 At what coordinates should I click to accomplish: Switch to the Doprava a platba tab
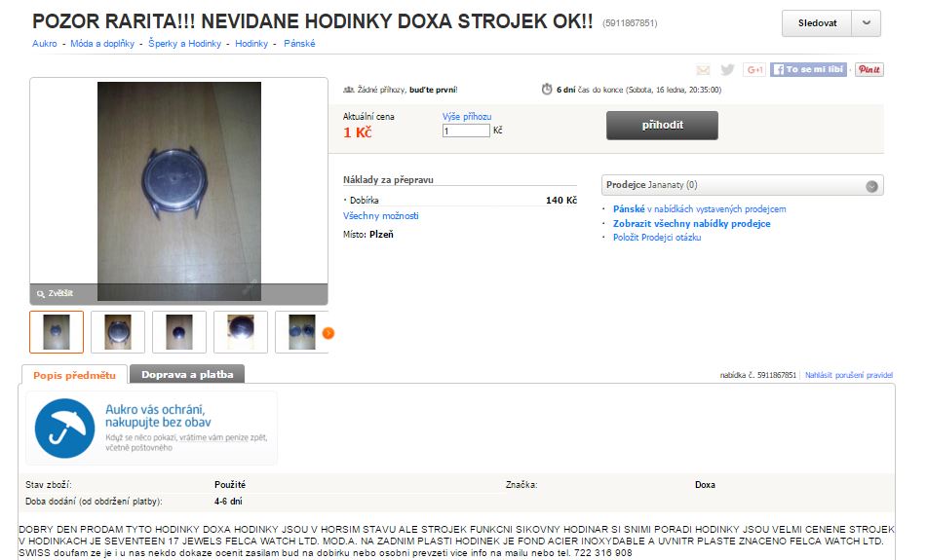(187, 375)
